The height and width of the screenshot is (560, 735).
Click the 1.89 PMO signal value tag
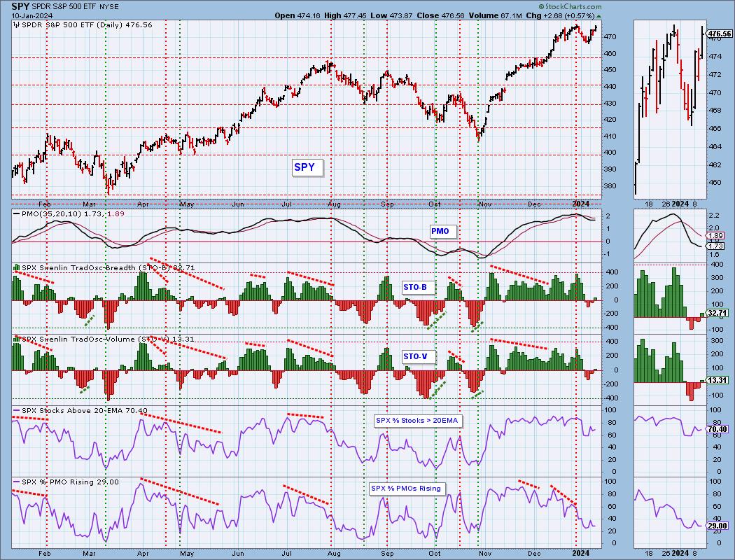(x=715, y=236)
